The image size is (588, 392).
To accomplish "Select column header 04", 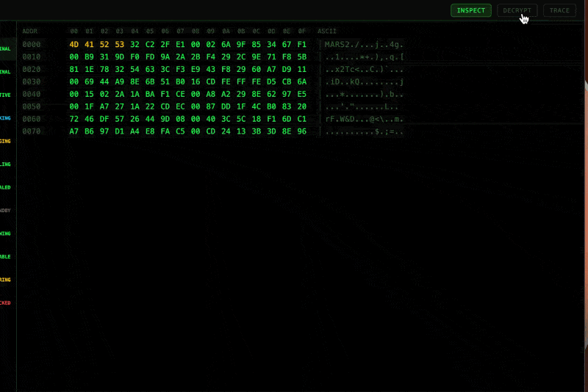I will click(x=135, y=31).
